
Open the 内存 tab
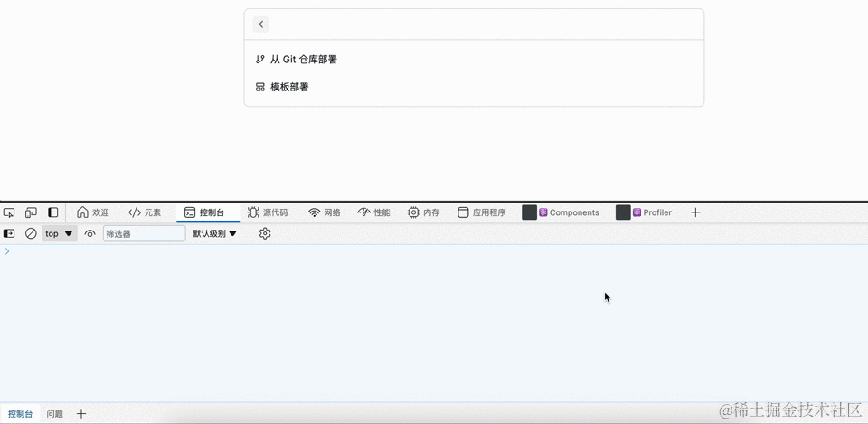(423, 212)
